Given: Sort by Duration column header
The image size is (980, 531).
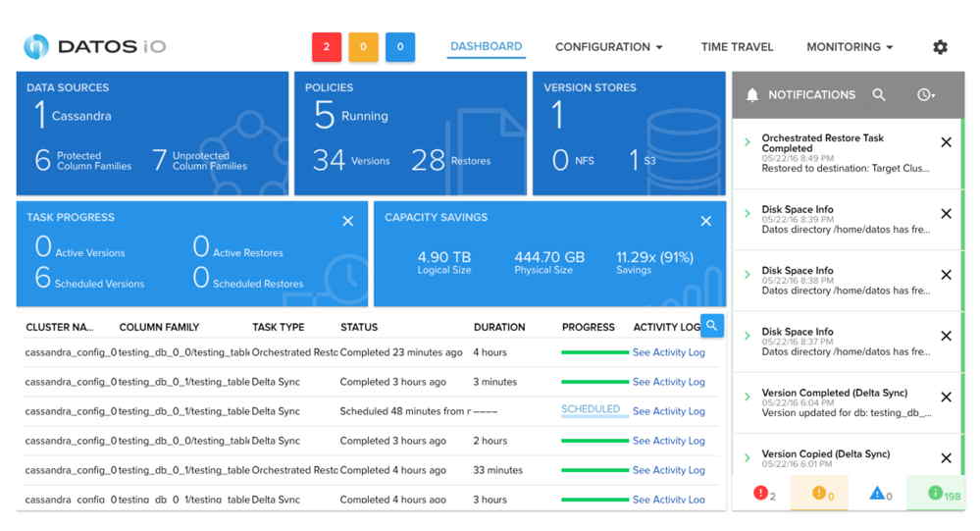Looking at the screenshot, I should coord(499,327).
